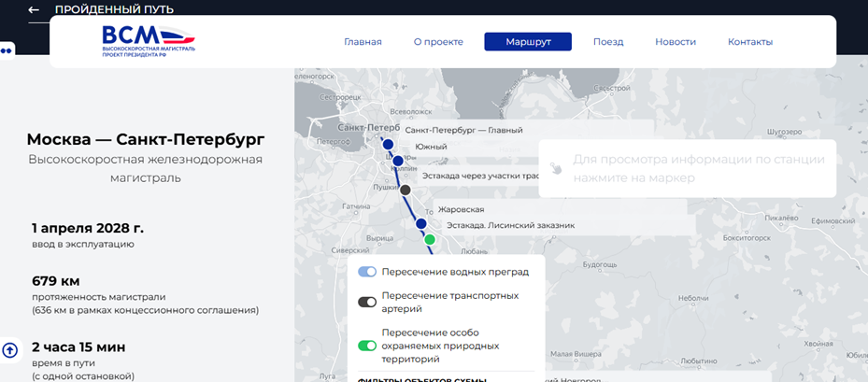
Task: Toggle Пересечение транспортных артерий switch
Action: pyautogui.click(x=367, y=303)
